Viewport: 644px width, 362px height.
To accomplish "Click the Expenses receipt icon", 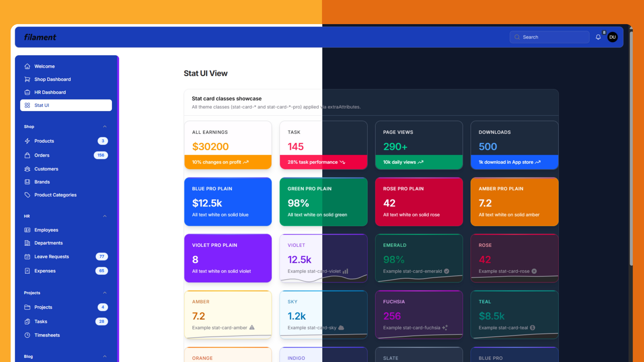I will point(27,271).
